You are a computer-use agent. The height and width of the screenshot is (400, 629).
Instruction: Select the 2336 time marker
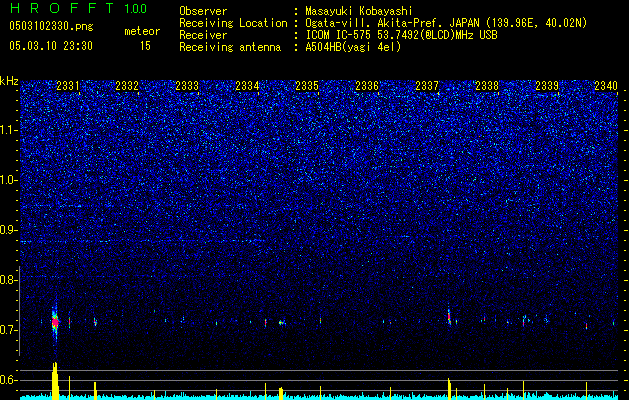367,85
